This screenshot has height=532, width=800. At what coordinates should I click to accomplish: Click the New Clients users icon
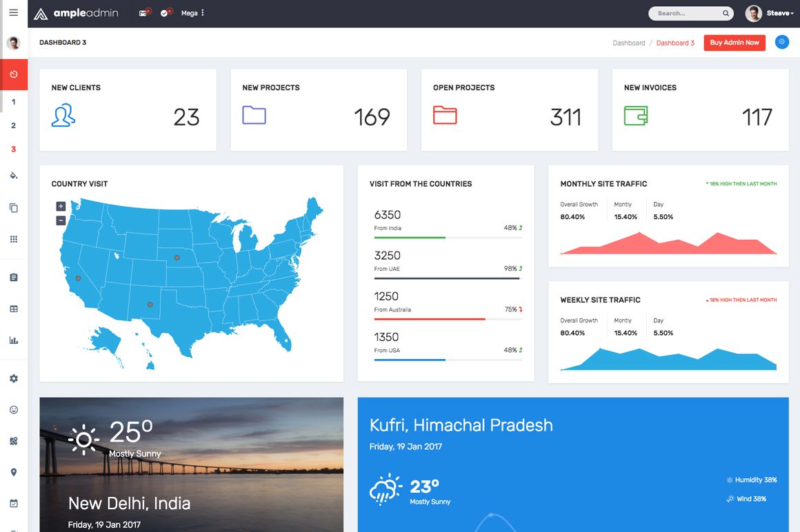(x=63, y=116)
